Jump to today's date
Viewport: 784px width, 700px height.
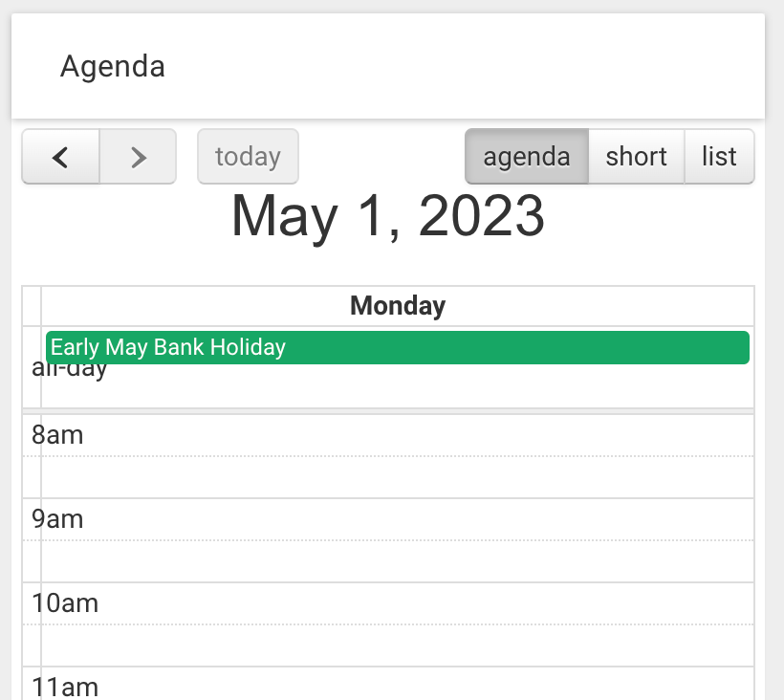(248, 157)
